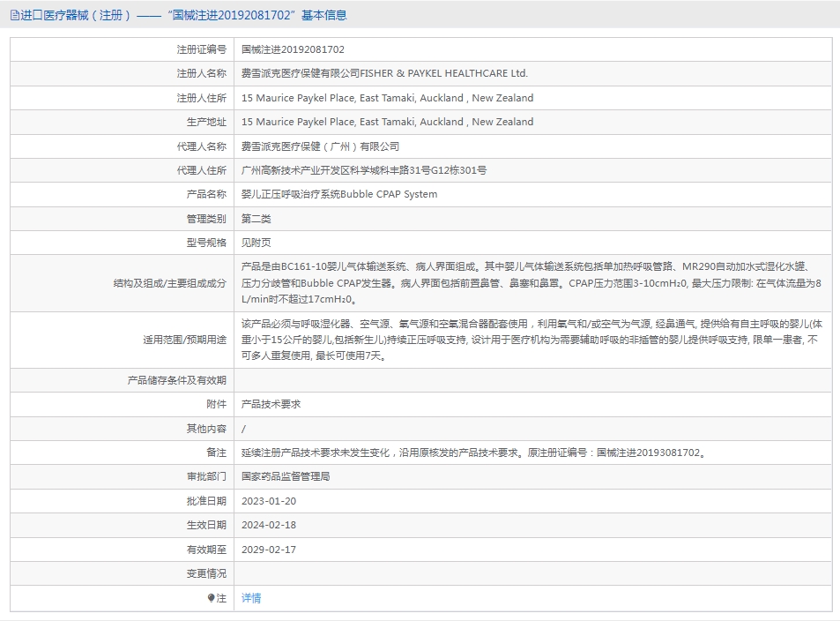
Task: Click the 注册证编号 label
Action: (x=202, y=49)
